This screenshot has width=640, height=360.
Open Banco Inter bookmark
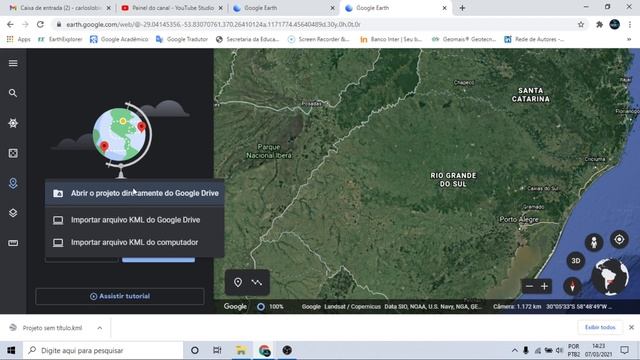391,39
